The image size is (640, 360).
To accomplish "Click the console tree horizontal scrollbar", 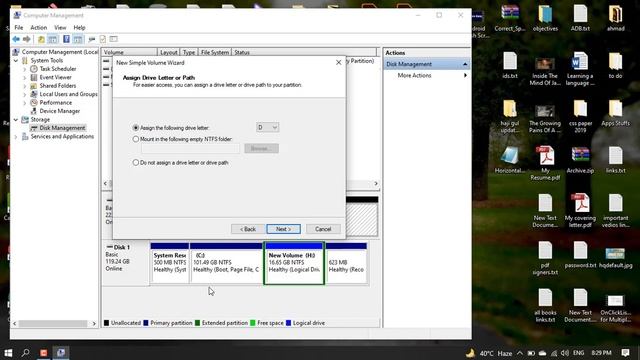I will [x=53, y=323].
